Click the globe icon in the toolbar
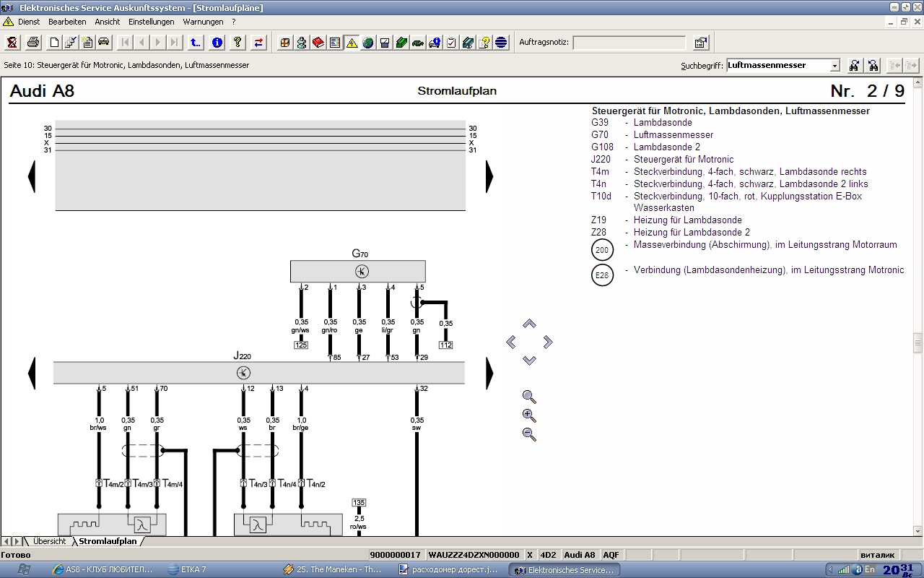This screenshot has width=924, height=578. pos(368,43)
